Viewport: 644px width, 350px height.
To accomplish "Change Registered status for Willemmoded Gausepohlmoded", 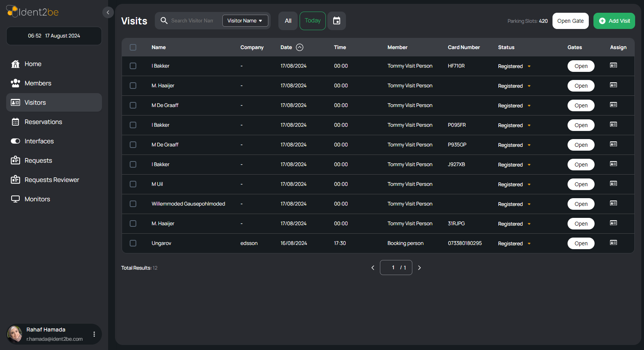I will click(529, 204).
